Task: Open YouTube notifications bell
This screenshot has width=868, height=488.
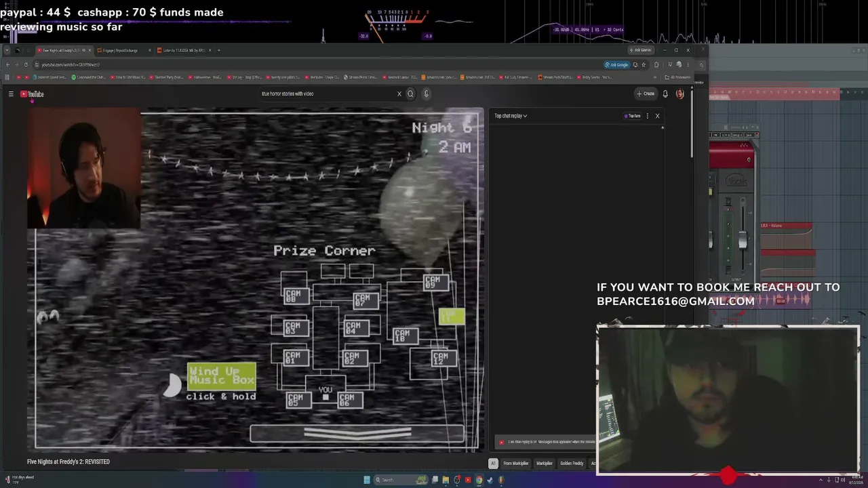Action: coord(665,94)
